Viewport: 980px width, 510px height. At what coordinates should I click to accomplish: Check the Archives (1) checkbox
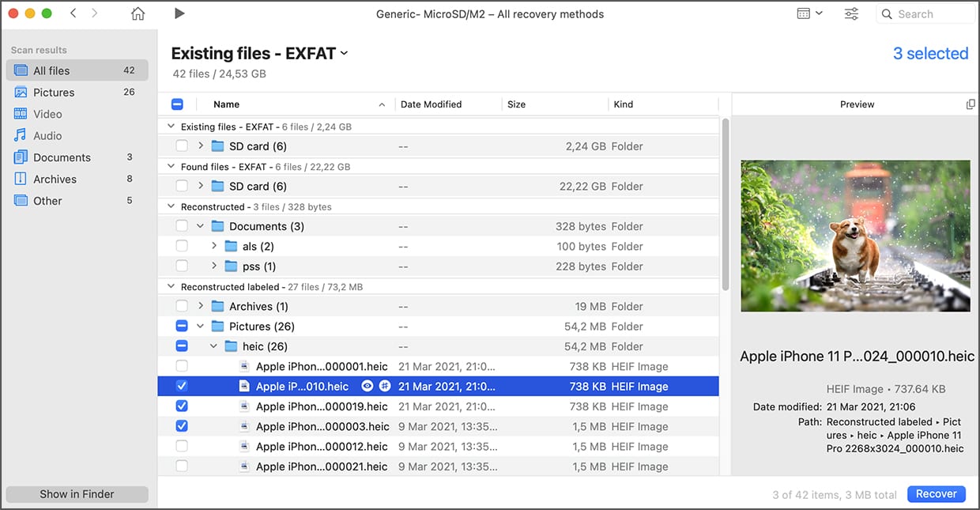pyautogui.click(x=182, y=307)
